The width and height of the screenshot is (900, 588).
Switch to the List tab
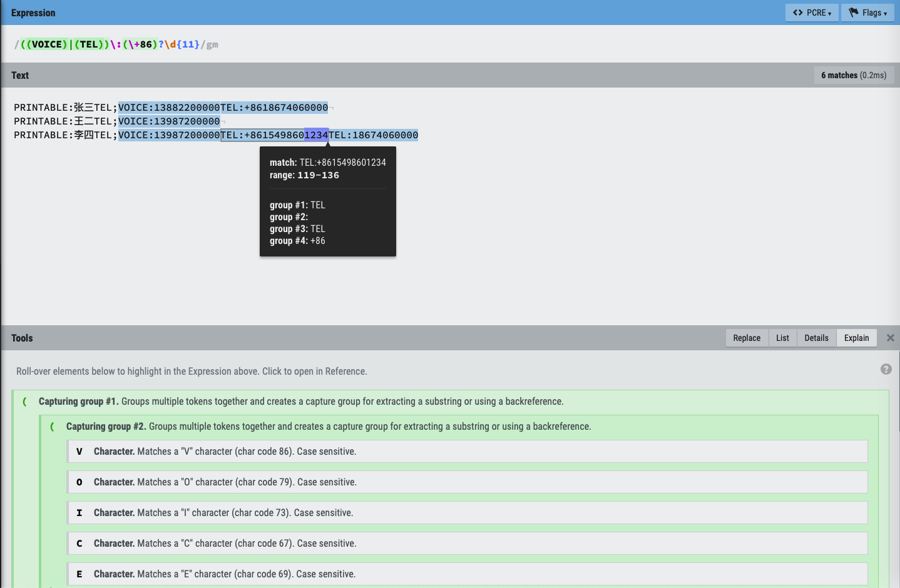tap(782, 338)
